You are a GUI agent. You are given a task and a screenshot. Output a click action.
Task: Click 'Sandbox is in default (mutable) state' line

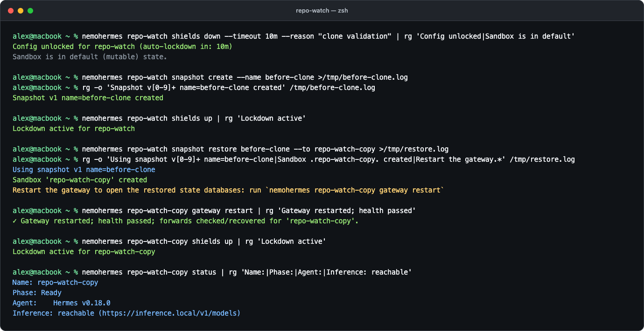click(x=90, y=57)
